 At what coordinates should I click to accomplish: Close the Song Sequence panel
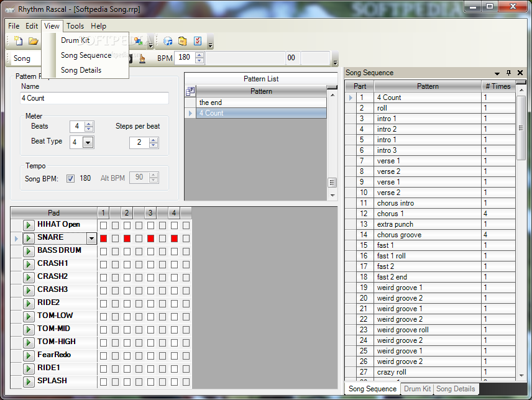(520, 73)
